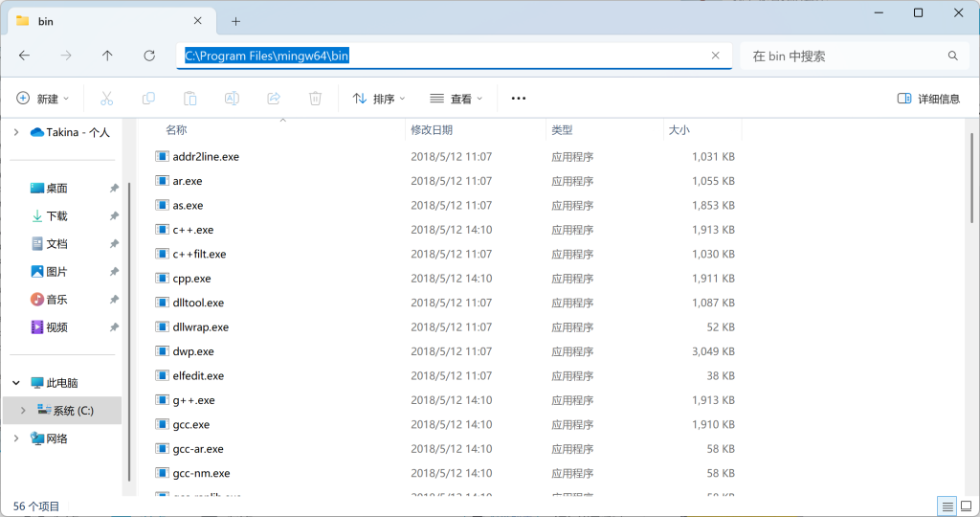
Task: Expand the 网络 tree node
Action: [15, 438]
